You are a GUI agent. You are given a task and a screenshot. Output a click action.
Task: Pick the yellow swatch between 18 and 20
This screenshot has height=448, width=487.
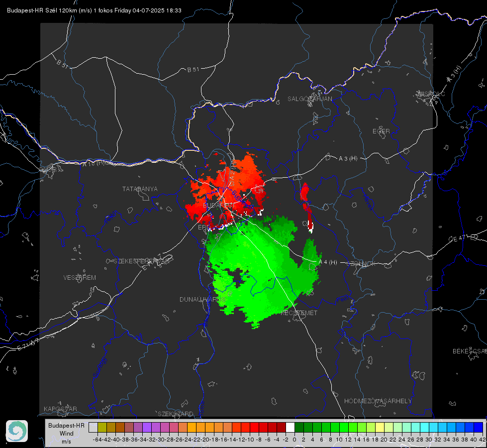(x=380, y=428)
